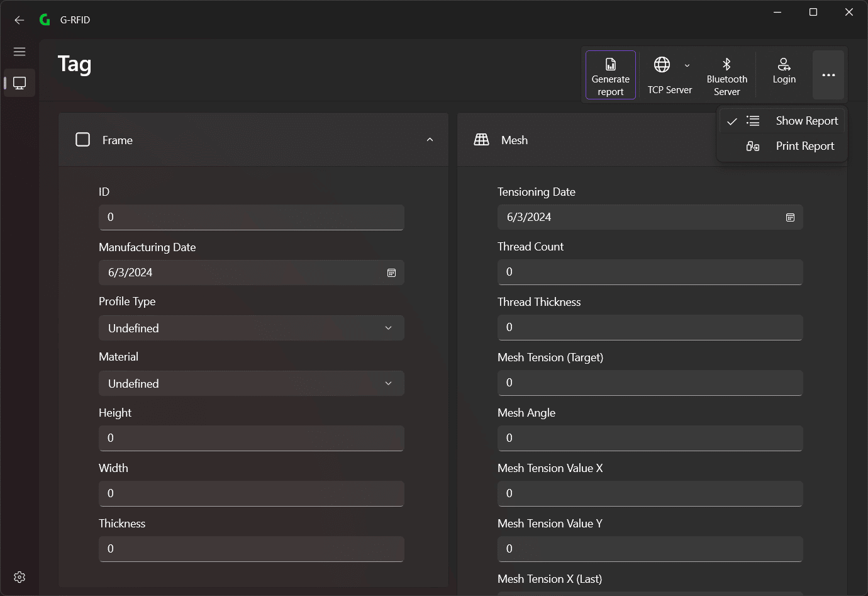The width and height of the screenshot is (868, 596).
Task: Open Manufacturing Date calendar picker
Action: [x=391, y=273]
